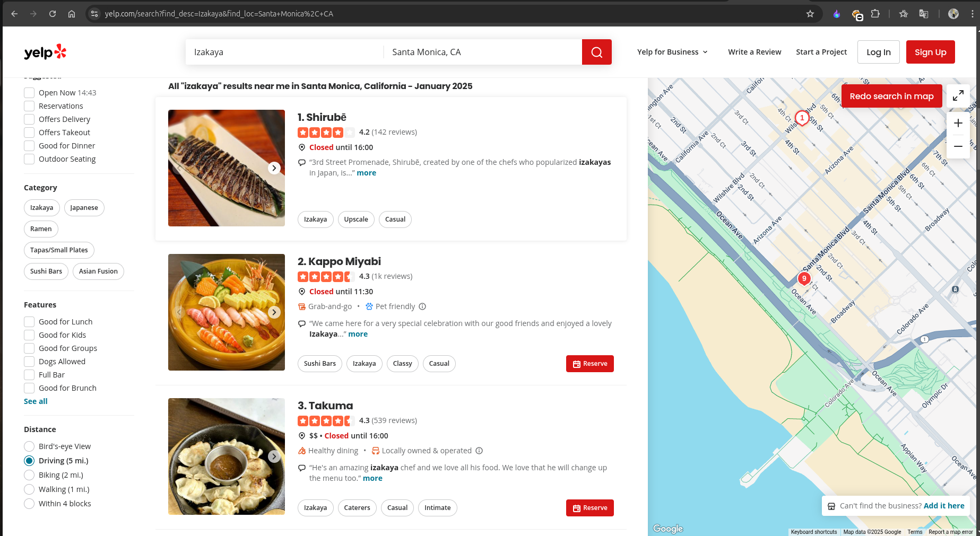Check the Reservations filter
980x536 pixels.
click(29, 106)
